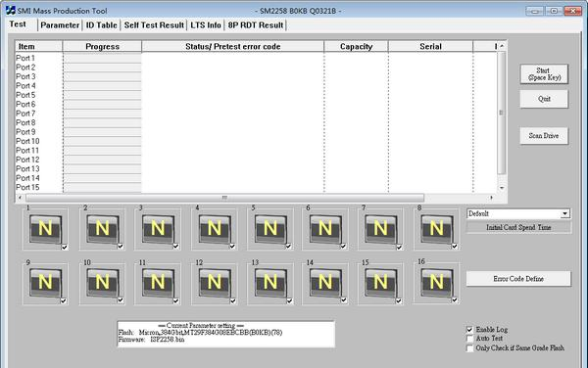
Task: Click the Start (Space Key) button
Action: pyautogui.click(x=544, y=73)
